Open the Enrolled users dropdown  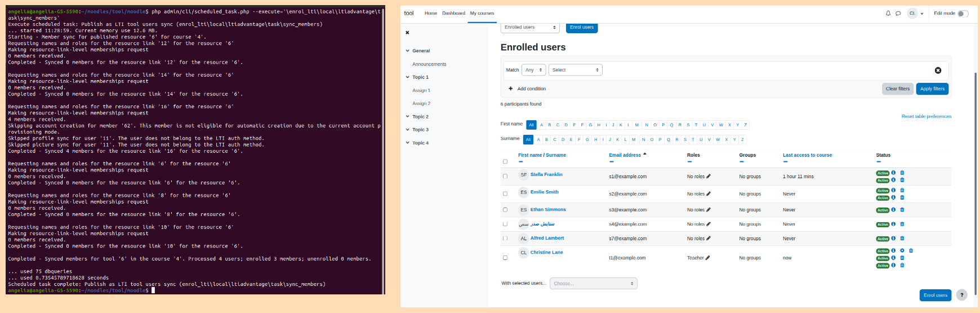(530, 27)
